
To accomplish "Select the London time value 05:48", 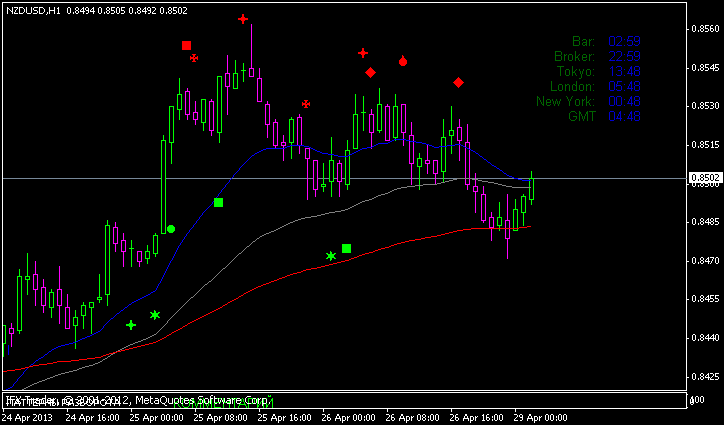I will point(624,86).
